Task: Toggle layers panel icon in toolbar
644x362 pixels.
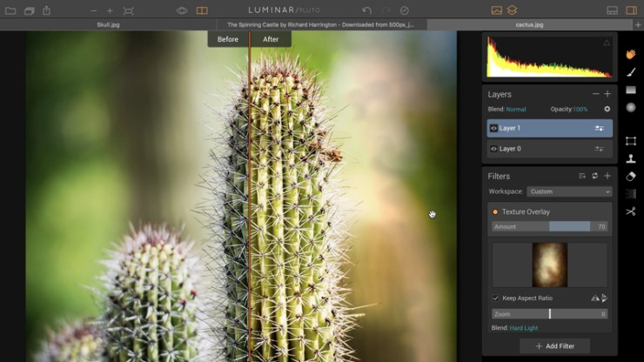Action: pos(512,10)
